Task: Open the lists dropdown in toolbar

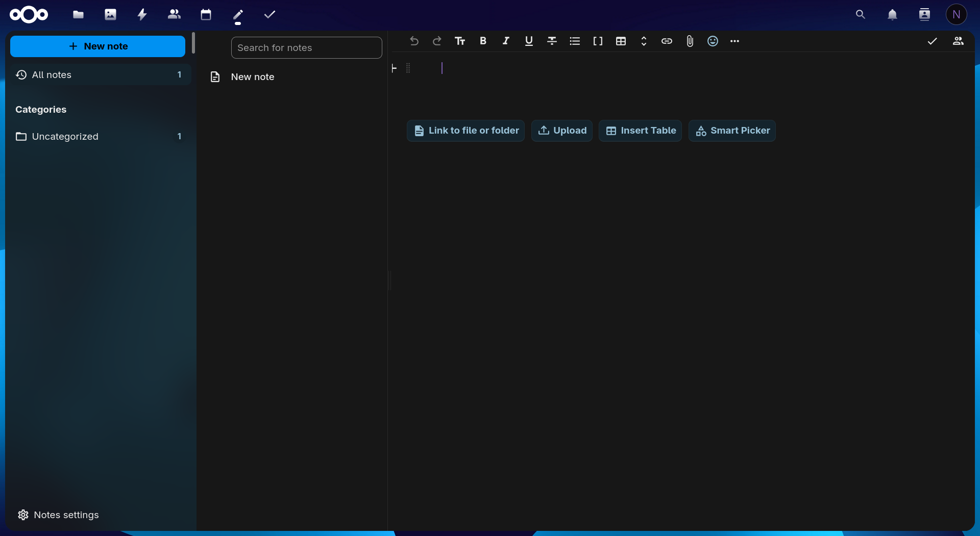Action: (x=575, y=41)
